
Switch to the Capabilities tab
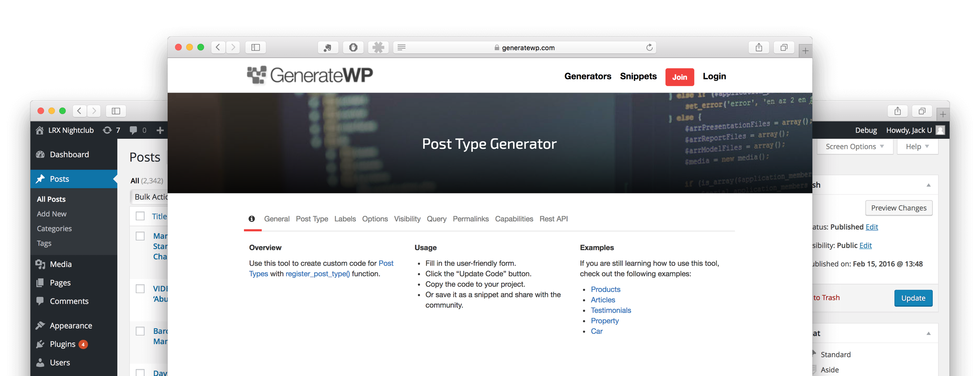click(514, 219)
